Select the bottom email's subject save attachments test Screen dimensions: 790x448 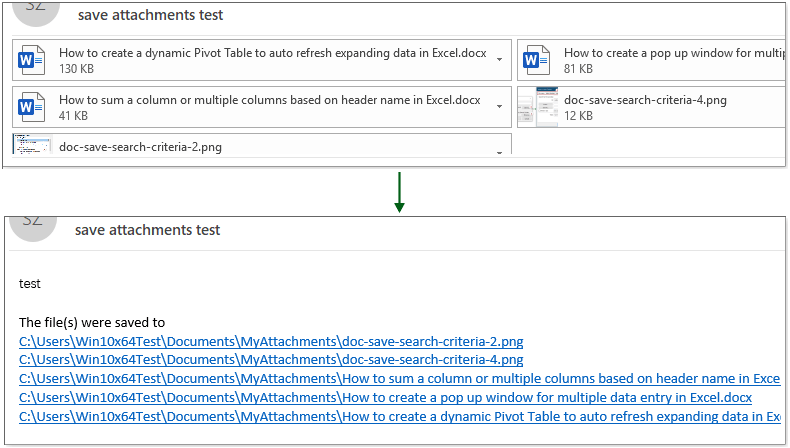point(147,230)
